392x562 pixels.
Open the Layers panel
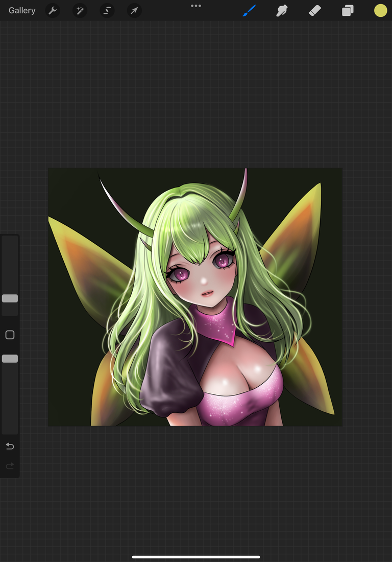(x=348, y=11)
